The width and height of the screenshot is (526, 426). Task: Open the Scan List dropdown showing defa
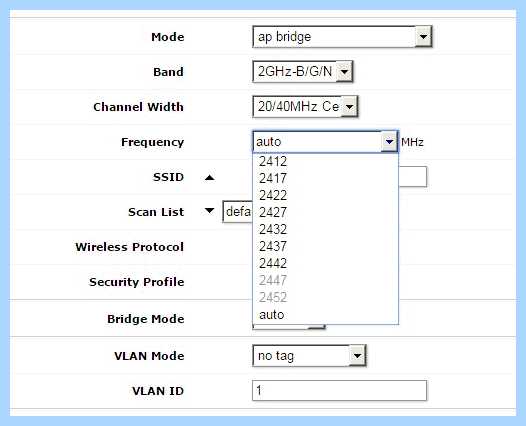point(238,212)
